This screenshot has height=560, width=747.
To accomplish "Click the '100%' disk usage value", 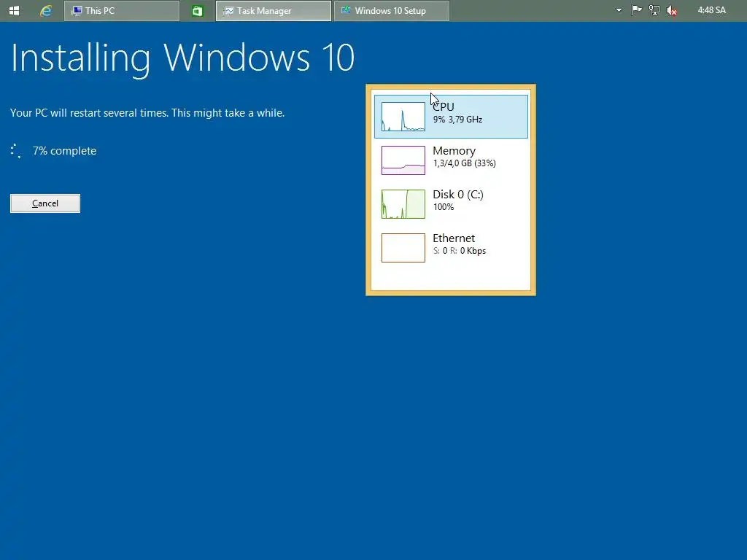I will click(444, 207).
